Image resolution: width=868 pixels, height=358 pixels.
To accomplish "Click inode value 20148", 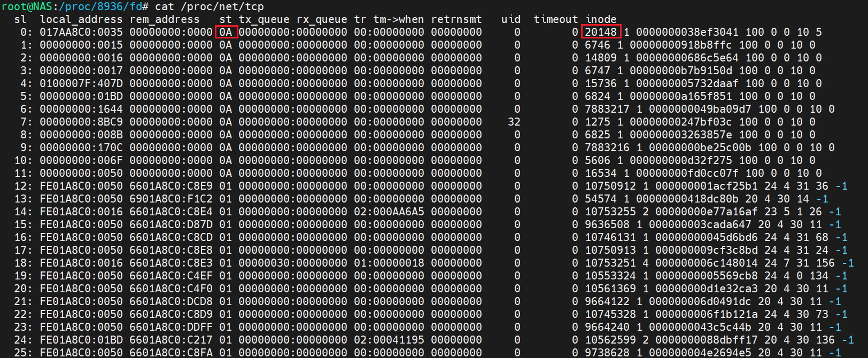I will tap(601, 32).
